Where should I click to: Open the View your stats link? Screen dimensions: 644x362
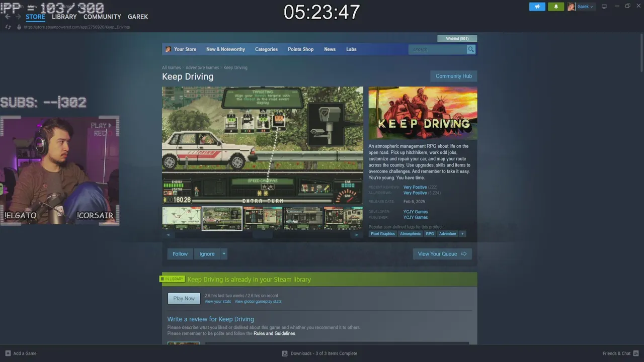pyautogui.click(x=218, y=302)
